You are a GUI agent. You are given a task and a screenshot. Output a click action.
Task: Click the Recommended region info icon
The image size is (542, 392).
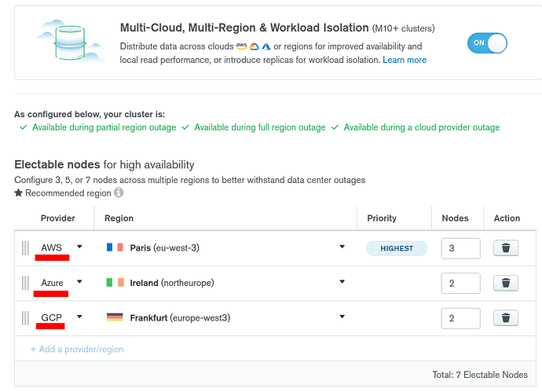[119, 192]
